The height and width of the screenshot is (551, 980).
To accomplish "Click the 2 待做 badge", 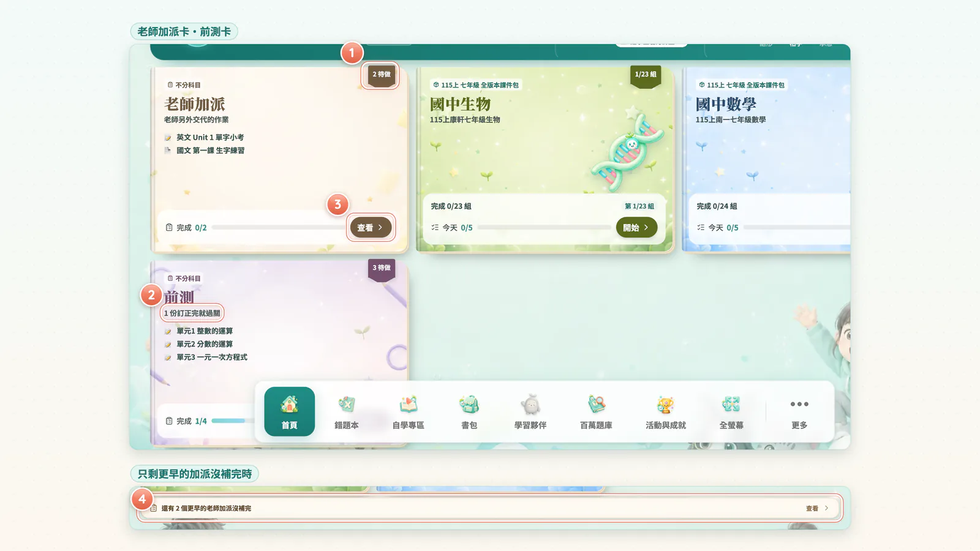I will click(382, 75).
